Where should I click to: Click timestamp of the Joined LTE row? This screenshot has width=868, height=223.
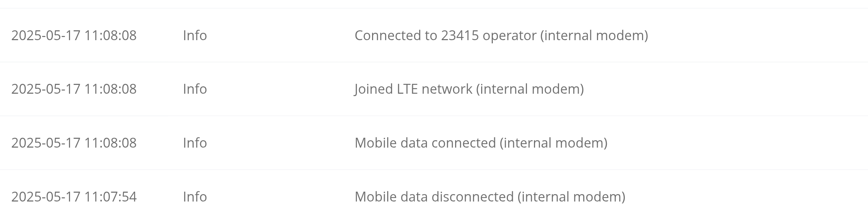(74, 89)
